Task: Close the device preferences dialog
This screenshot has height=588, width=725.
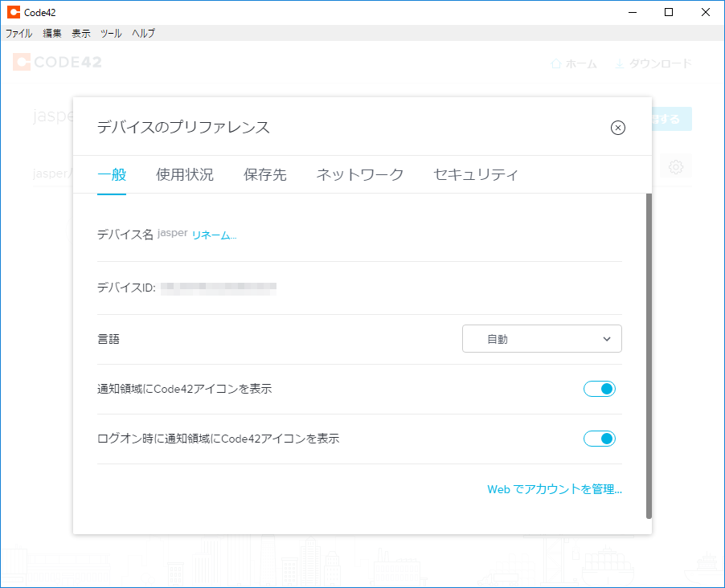Action: click(618, 128)
